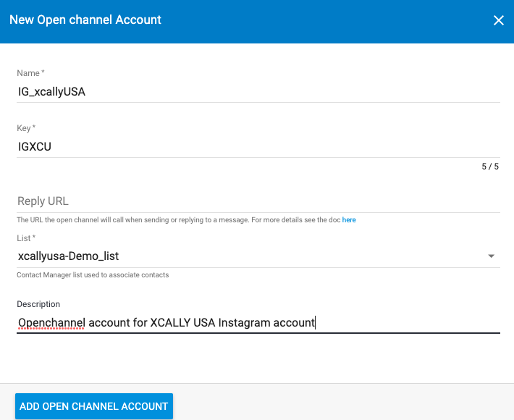Select the 5 / 5 character counter text
The height and width of the screenshot is (420, 514).
[x=490, y=167]
